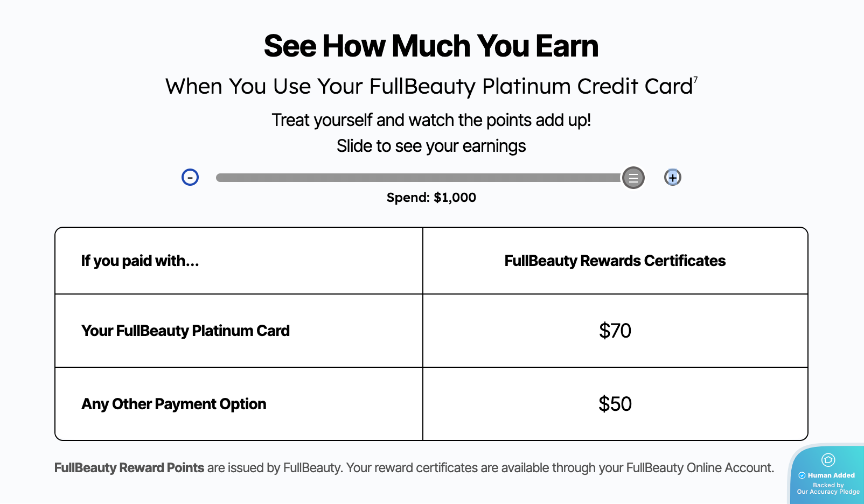The image size is (864, 504).
Task: Click footnote 7 superscript after Credit Card
Action: [x=695, y=80]
